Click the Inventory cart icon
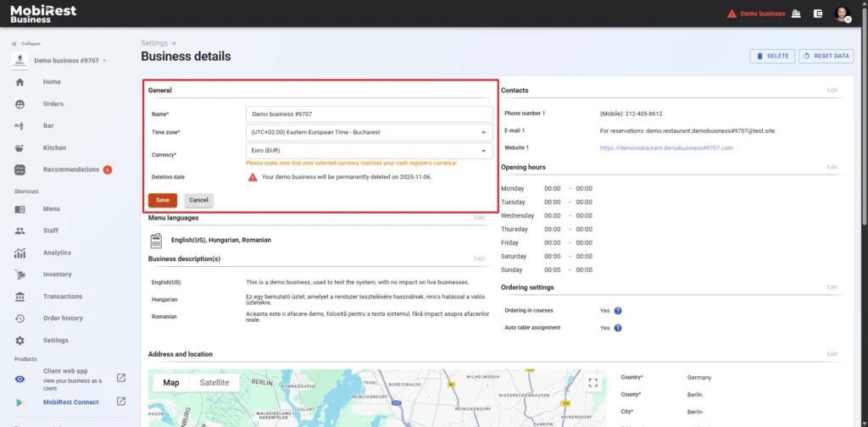The width and height of the screenshot is (868, 427). [19, 274]
